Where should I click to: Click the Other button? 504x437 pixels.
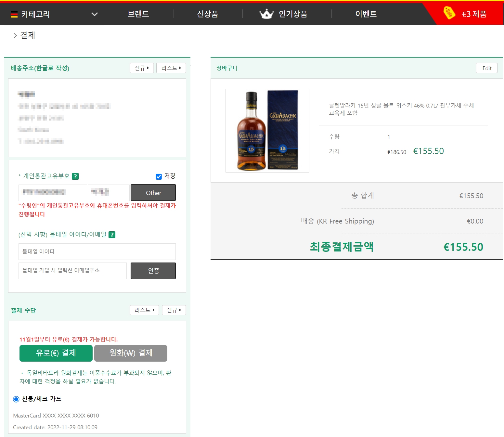153,193
